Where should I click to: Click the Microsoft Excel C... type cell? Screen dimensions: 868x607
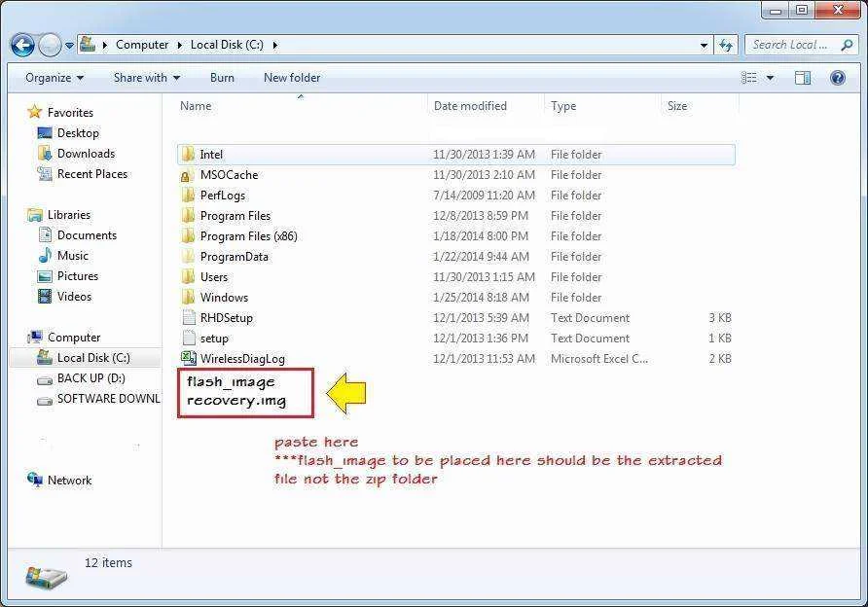599,359
